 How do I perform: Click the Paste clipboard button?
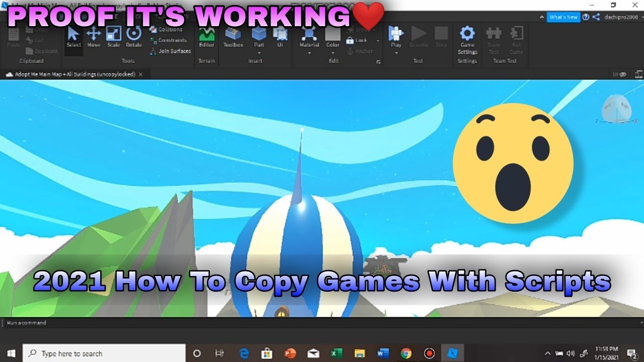14,38
